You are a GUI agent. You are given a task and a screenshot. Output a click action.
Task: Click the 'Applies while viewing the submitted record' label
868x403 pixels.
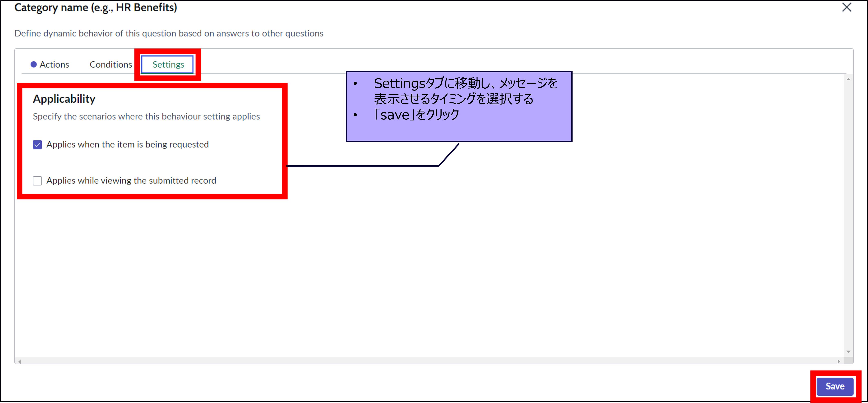click(131, 181)
